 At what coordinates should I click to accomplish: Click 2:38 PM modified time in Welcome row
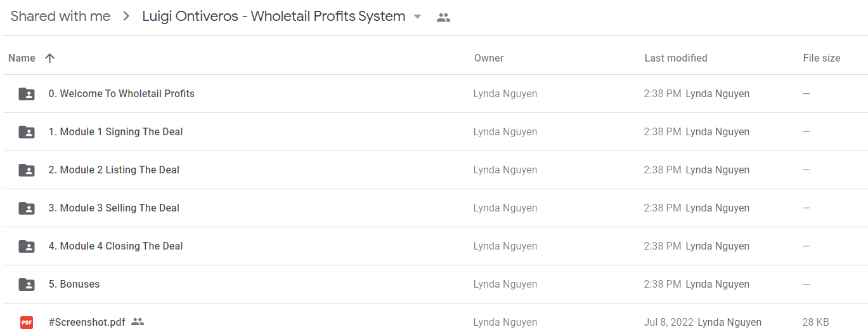(663, 93)
